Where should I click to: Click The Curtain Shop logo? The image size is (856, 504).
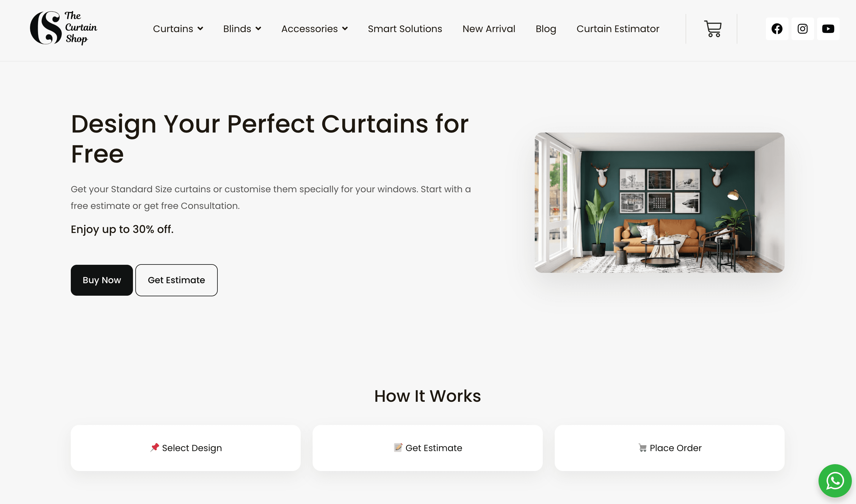point(64,28)
